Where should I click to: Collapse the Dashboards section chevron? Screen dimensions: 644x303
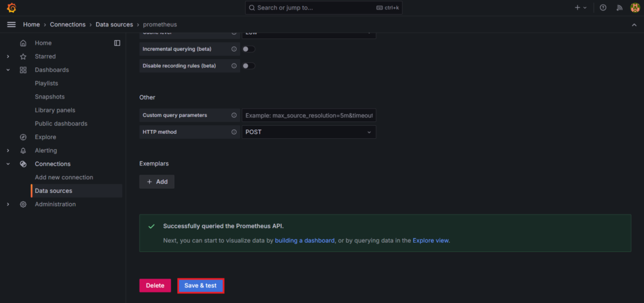[x=8, y=70]
